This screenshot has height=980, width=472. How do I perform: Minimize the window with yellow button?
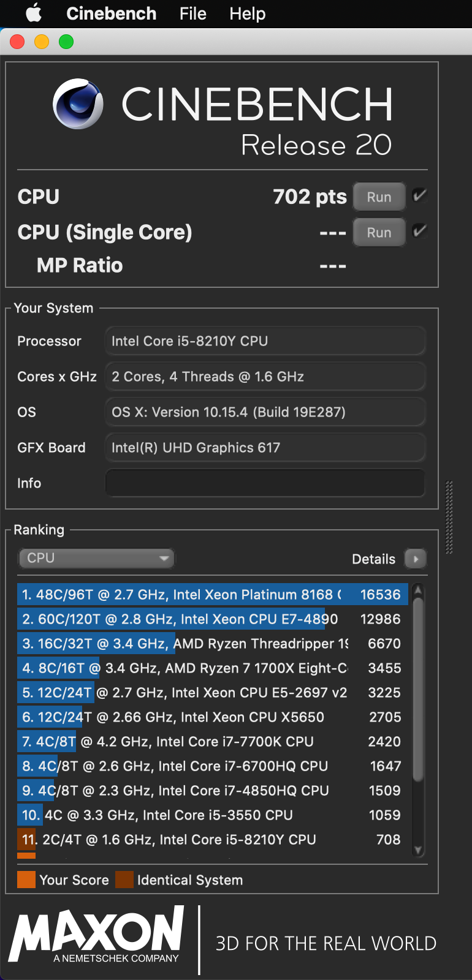[x=42, y=42]
